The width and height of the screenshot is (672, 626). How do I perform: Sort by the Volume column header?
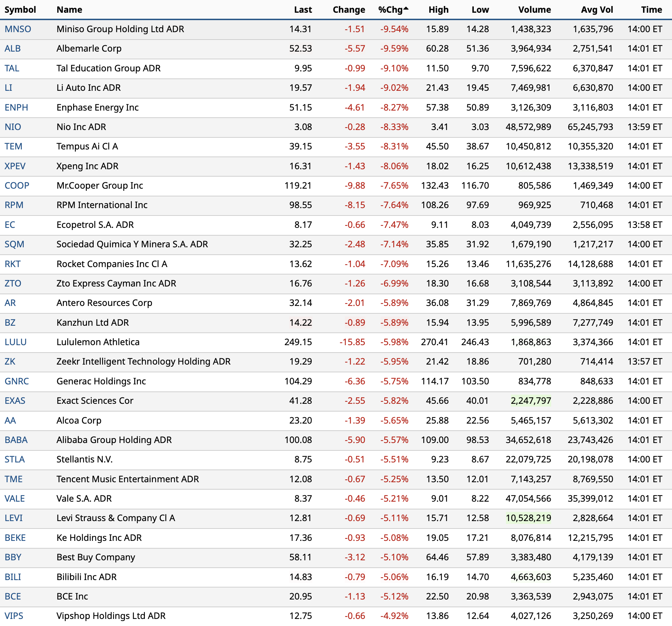(534, 10)
